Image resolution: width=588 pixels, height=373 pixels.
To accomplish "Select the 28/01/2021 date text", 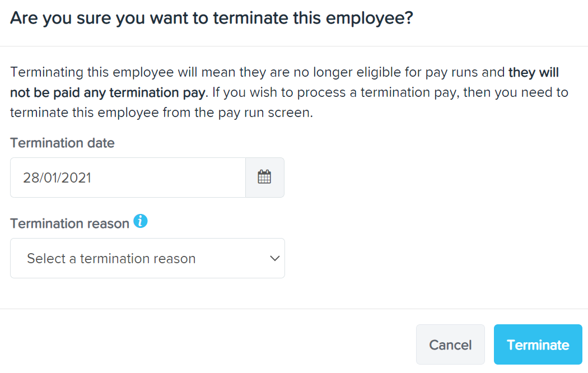I will (x=57, y=178).
